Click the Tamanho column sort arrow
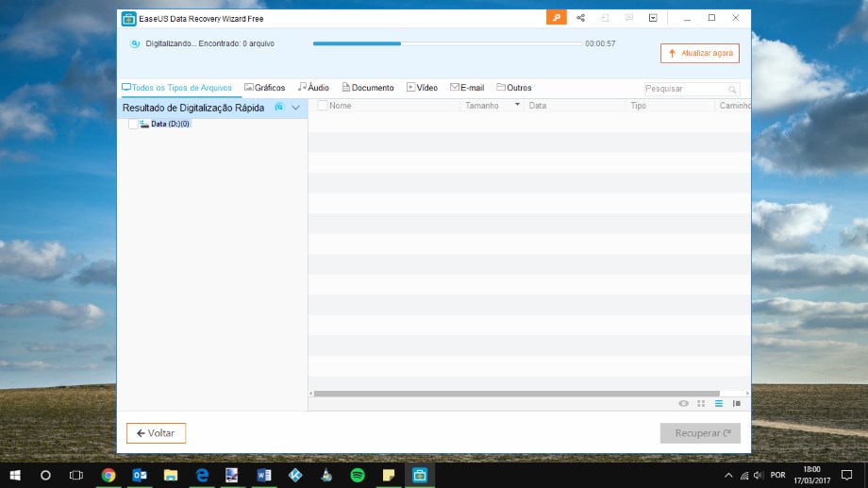868x488 pixels. (517, 106)
